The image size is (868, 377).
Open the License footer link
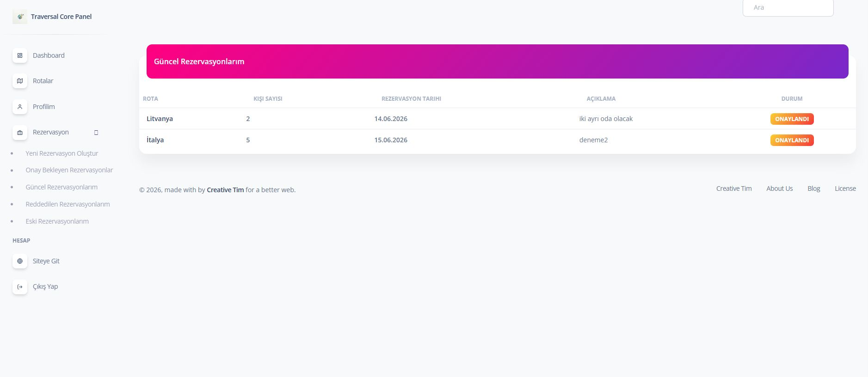pyautogui.click(x=845, y=188)
